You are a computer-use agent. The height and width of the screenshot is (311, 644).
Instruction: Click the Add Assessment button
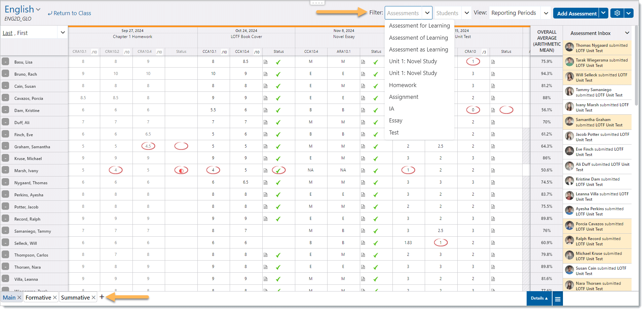click(x=576, y=13)
